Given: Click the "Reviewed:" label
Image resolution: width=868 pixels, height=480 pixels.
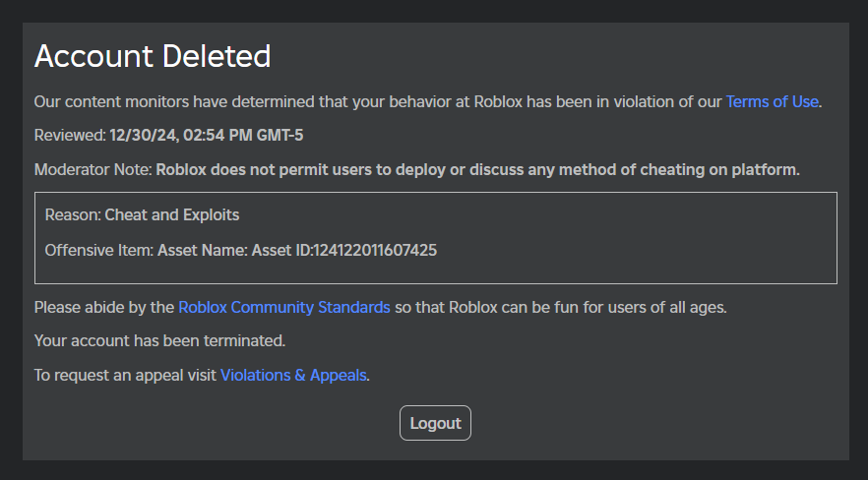Looking at the screenshot, I should point(70,135).
